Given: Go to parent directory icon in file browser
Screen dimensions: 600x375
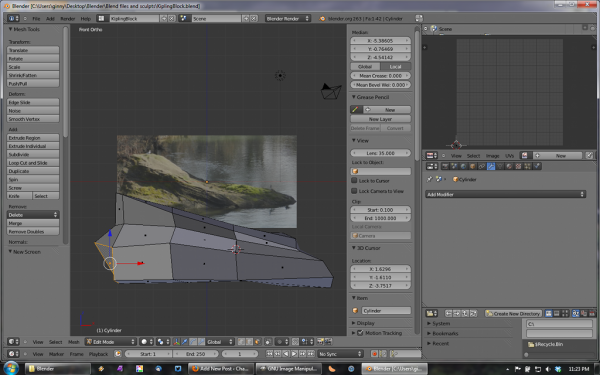Looking at the screenshot, I should click(465, 313).
